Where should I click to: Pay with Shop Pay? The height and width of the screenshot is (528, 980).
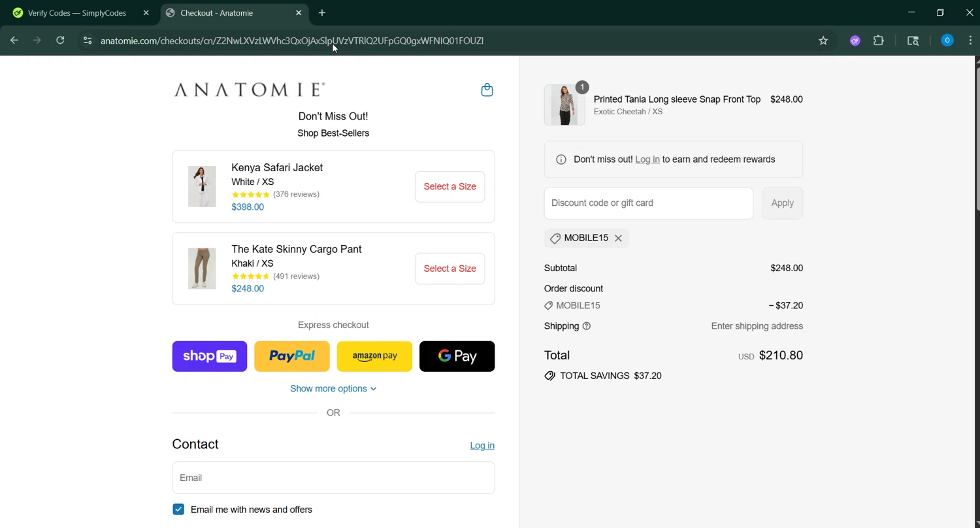click(x=210, y=356)
